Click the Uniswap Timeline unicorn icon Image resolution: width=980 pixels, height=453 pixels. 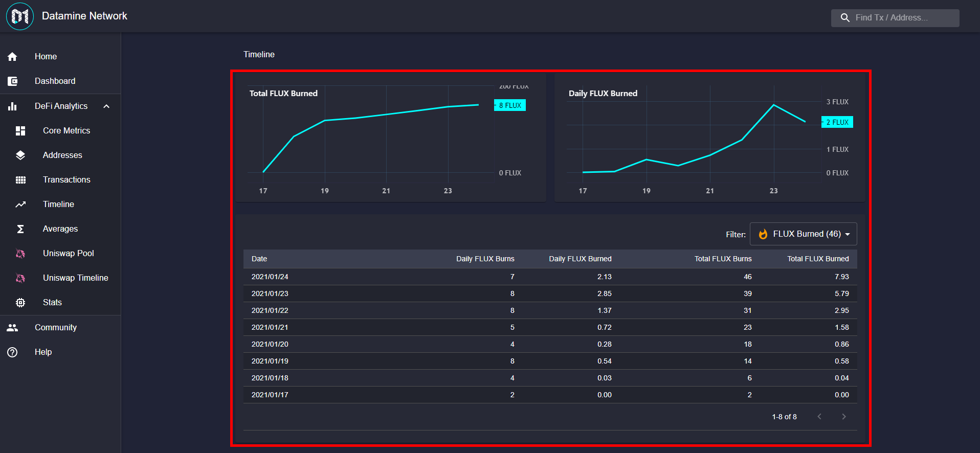tap(20, 278)
